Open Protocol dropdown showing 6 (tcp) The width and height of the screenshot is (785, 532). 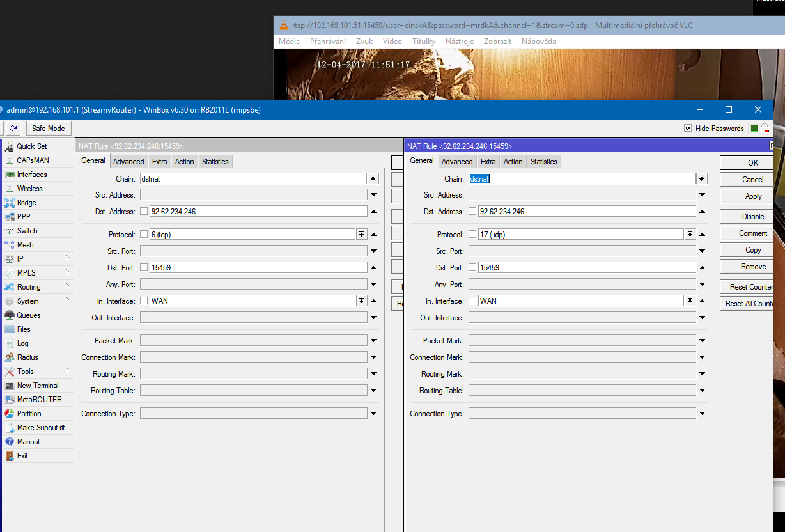pos(362,235)
